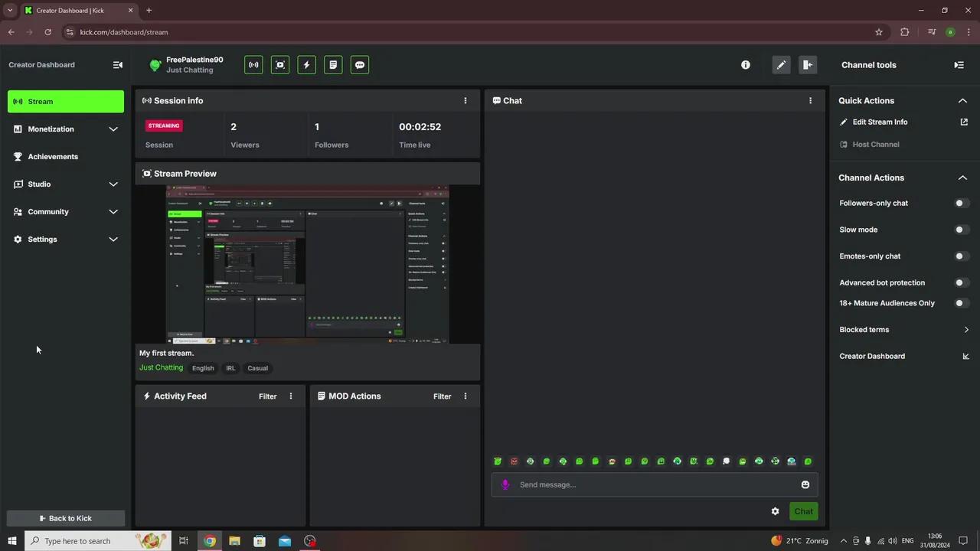
Task: Toggle the chat bubble header icon
Action: click(x=360, y=65)
